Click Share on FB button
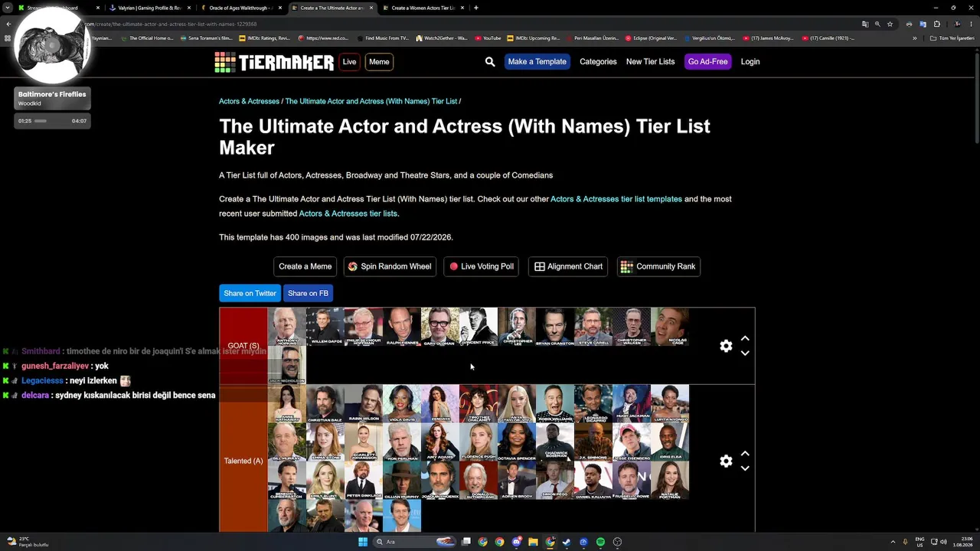 308,293
